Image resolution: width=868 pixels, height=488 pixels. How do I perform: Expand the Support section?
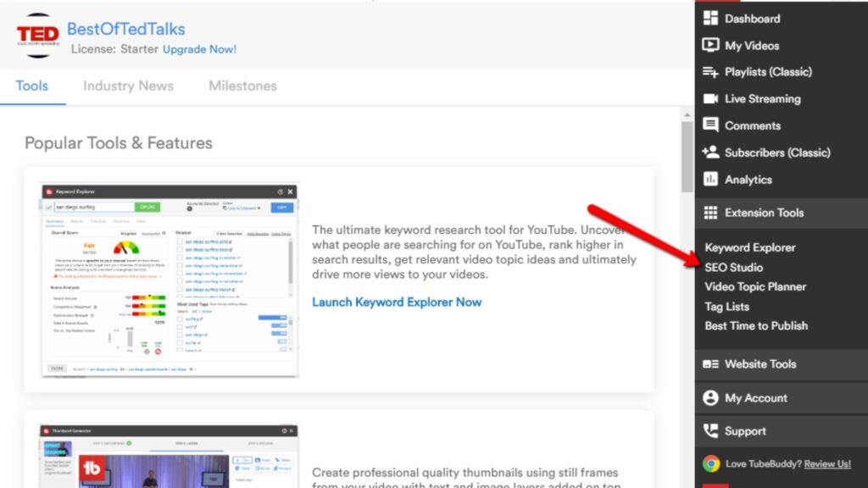(781, 430)
